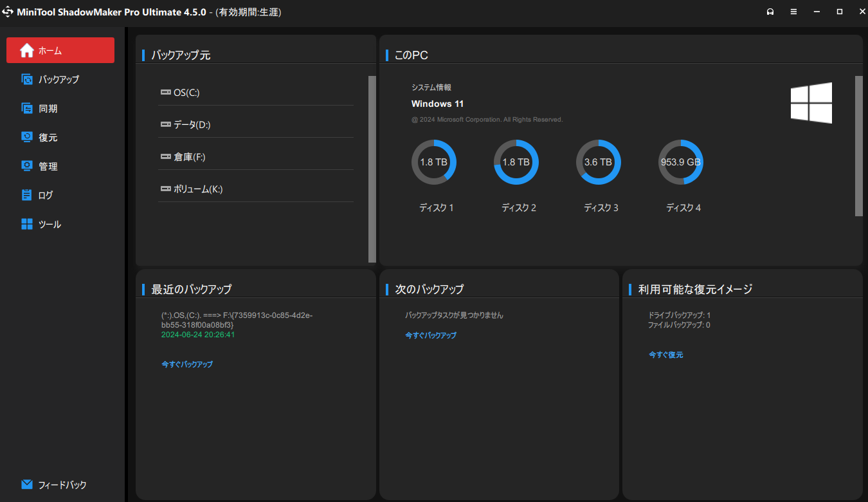Open the ホーム menu item
868x502 pixels.
(x=60, y=50)
